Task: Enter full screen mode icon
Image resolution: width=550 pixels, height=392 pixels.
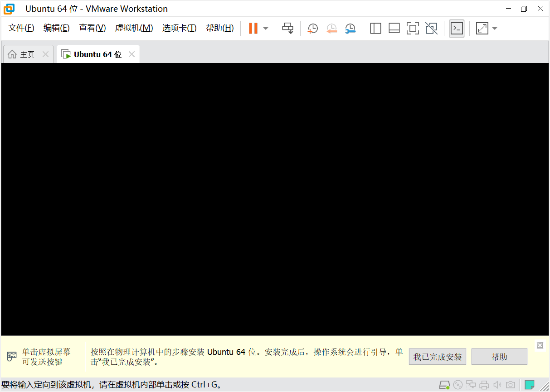Action: coord(413,29)
